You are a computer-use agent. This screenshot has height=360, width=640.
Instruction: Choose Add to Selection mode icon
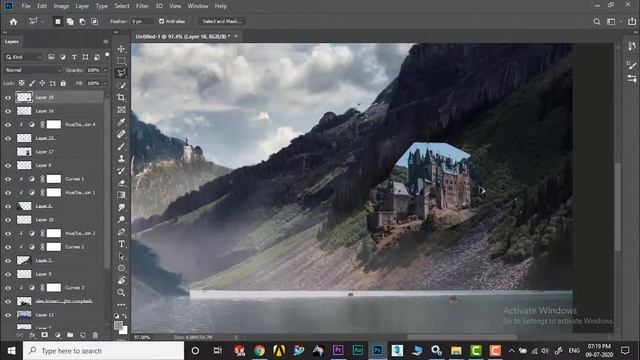pos(70,21)
